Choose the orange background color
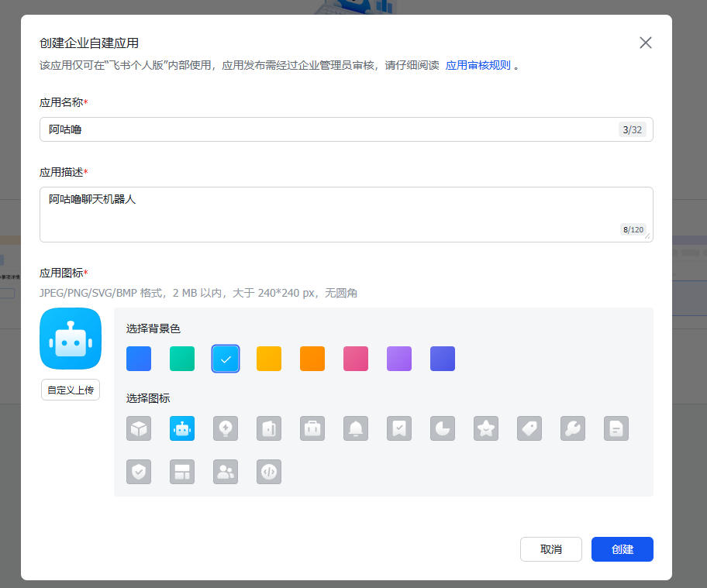This screenshot has width=707, height=588. pos(312,359)
